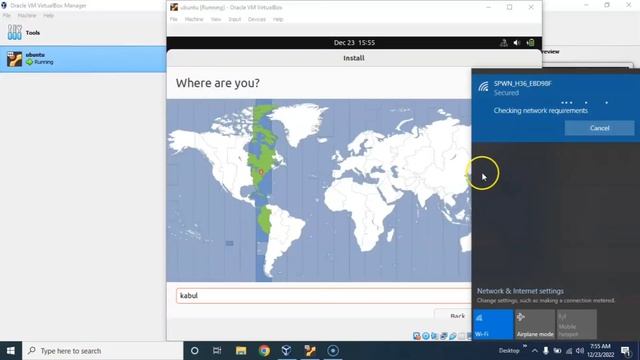This screenshot has width=640, height=360.
Task: Click the kabul location text field
Action: [x=324, y=296]
